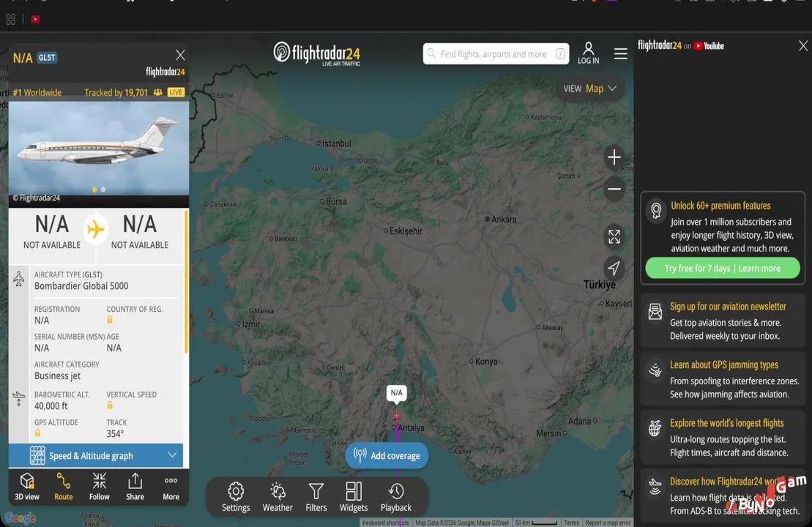Click the Flightradar24 logo
The width and height of the screenshot is (812, 527).
pyautogui.click(x=317, y=54)
